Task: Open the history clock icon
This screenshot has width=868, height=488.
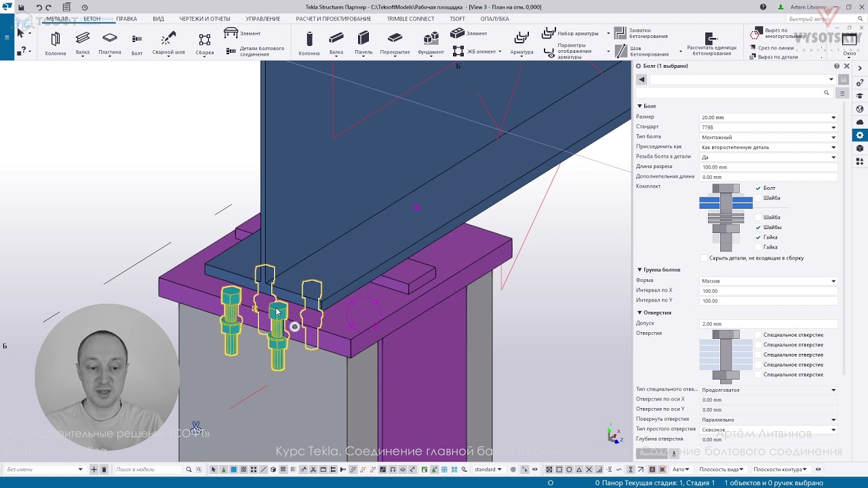Action: tap(85, 7)
